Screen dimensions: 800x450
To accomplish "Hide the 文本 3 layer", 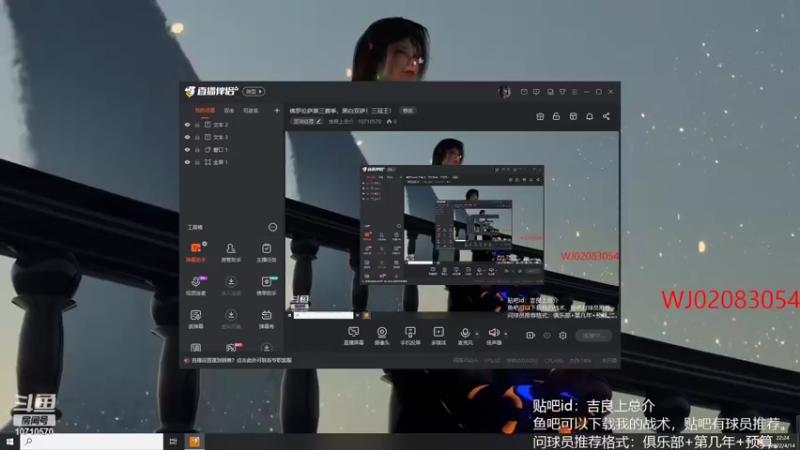I will point(187,137).
